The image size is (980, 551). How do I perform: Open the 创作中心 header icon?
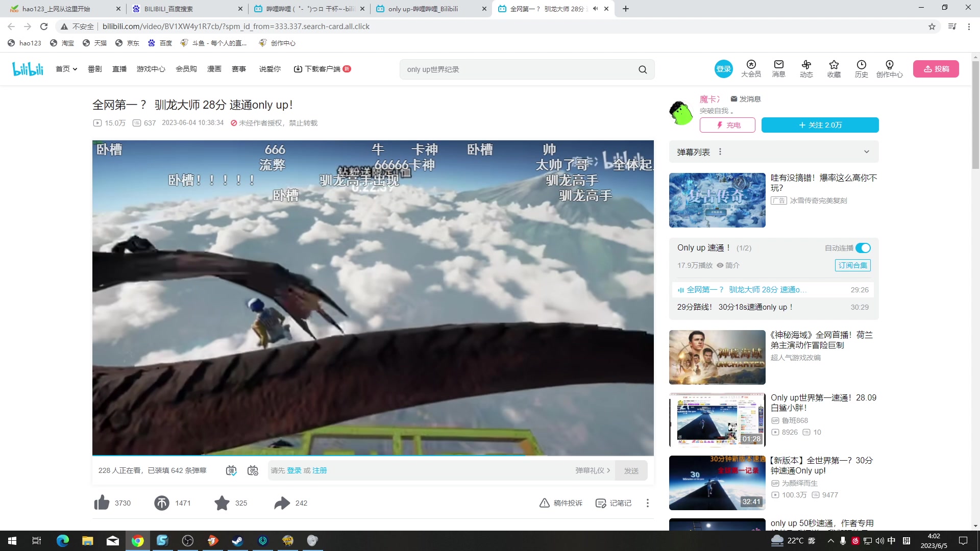coord(889,68)
